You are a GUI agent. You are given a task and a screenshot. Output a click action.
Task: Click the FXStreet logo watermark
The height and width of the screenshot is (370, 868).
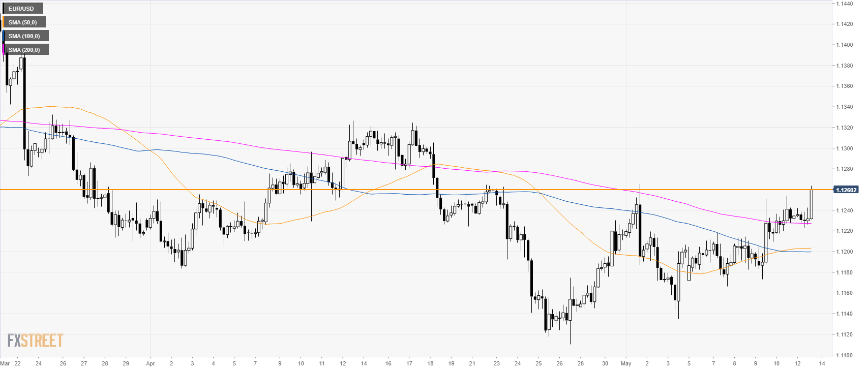click(35, 340)
